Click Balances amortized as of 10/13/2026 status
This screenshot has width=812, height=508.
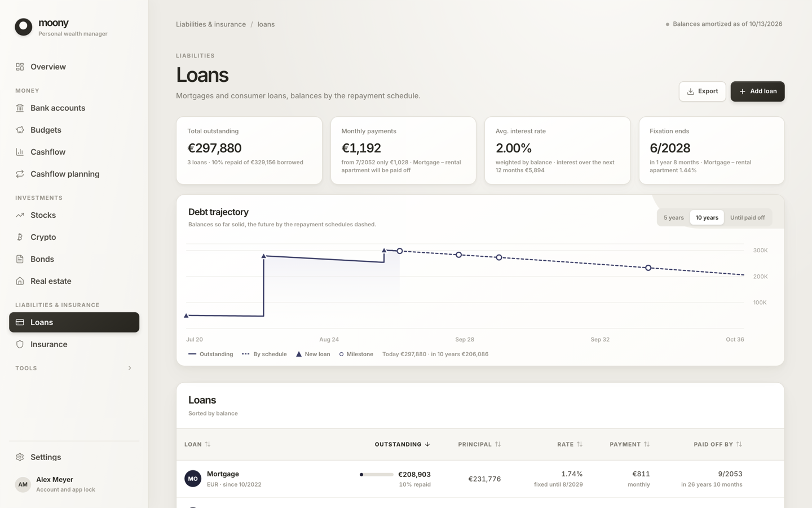(724, 24)
